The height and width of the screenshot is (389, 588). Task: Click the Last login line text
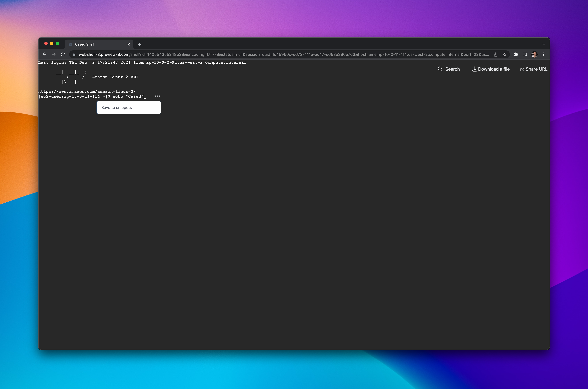tap(142, 62)
